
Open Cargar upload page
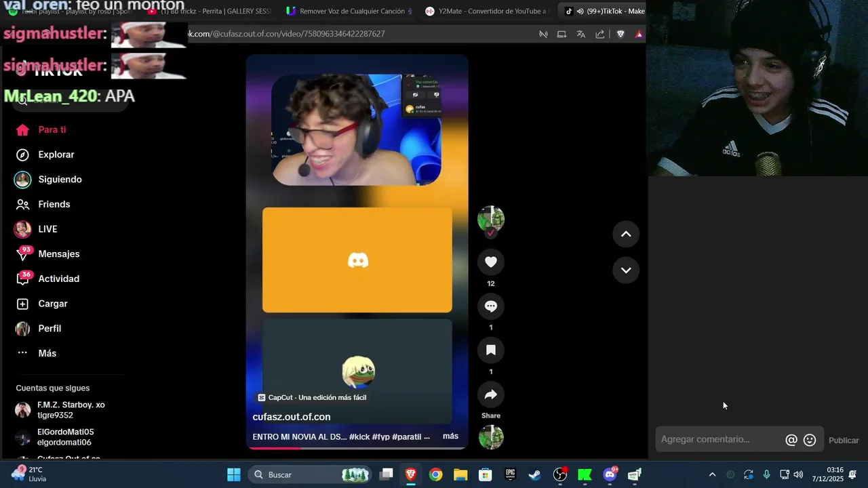tap(42, 304)
